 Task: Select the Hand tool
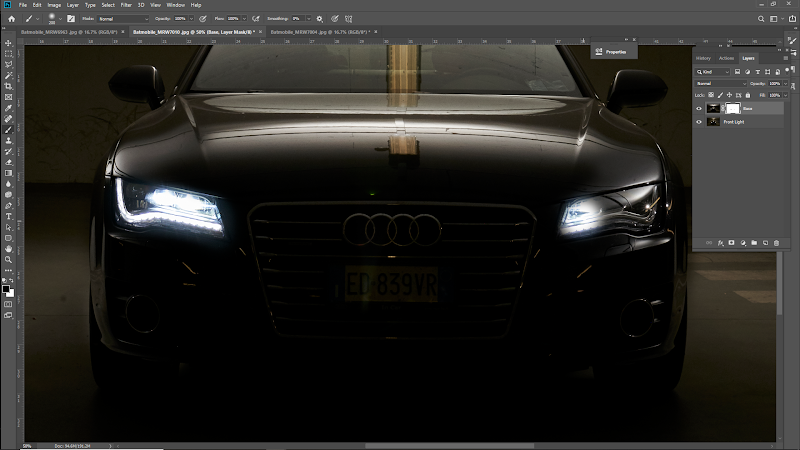click(8, 249)
